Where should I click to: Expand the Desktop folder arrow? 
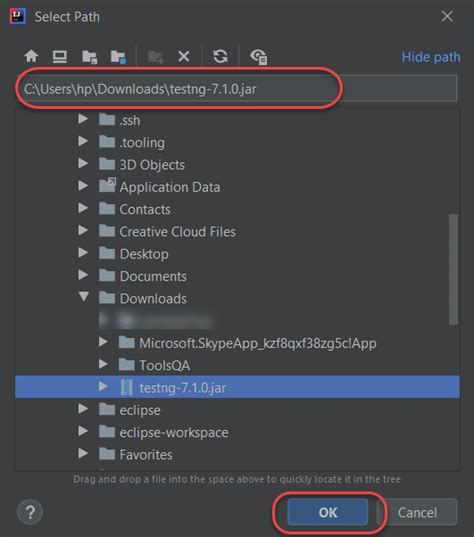coord(83,252)
